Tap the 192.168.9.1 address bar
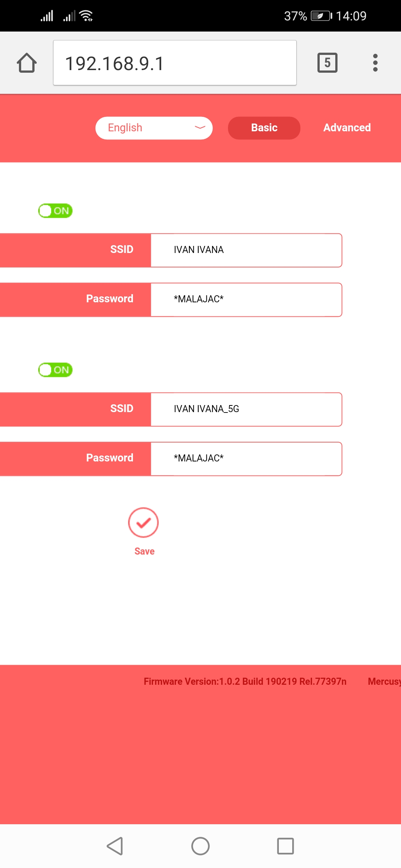 (x=175, y=63)
